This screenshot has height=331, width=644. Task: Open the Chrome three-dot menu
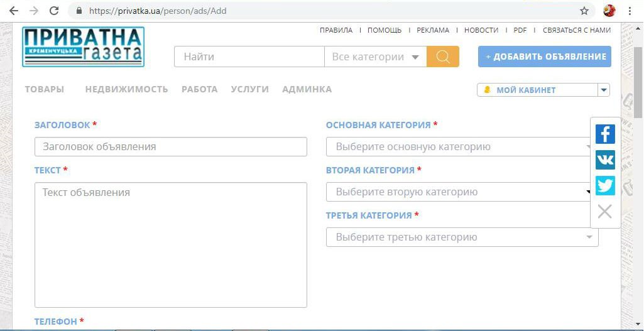pos(630,11)
